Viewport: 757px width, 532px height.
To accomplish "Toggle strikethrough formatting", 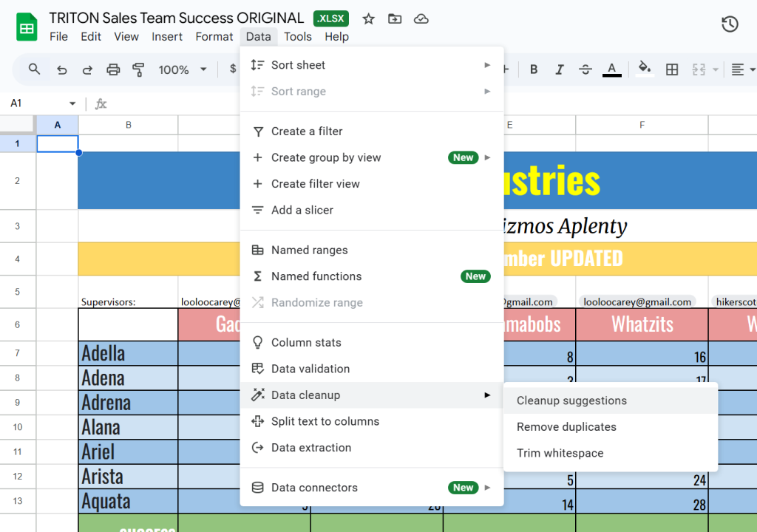I will click(585, 69).
